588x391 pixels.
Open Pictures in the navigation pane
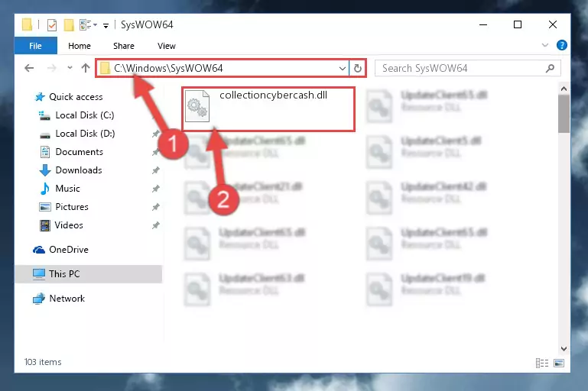[x=72, y=207]
